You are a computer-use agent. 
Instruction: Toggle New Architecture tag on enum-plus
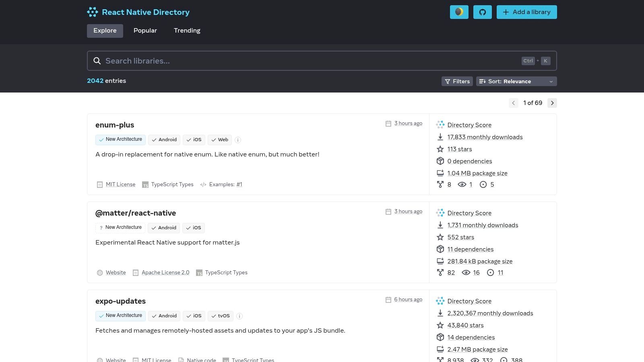[120, 140]
